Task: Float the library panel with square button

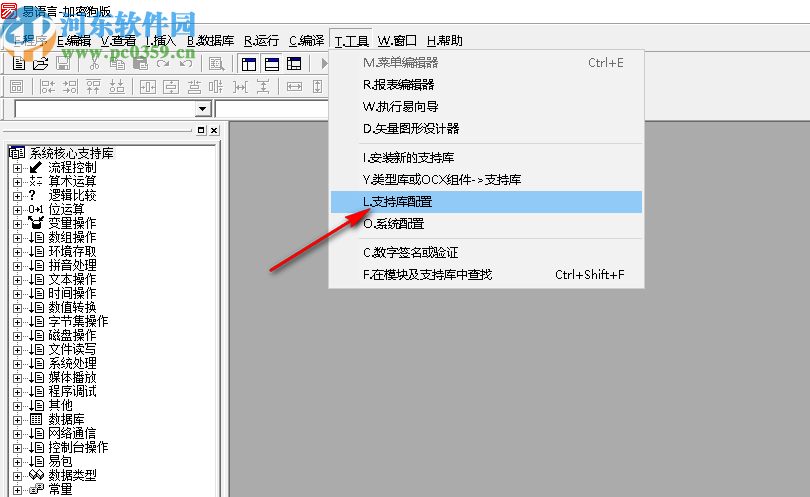Action: [201, 130]
